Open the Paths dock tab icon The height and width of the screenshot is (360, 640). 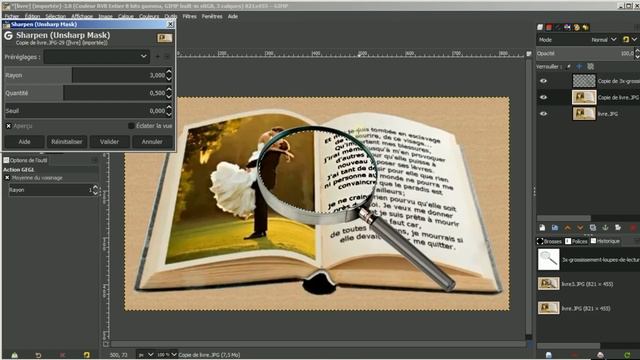(x=558, y=27)
